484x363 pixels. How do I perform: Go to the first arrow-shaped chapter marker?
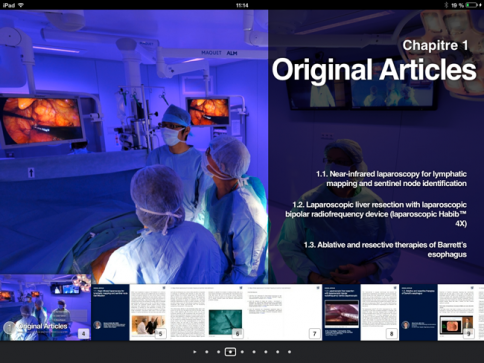195,352
